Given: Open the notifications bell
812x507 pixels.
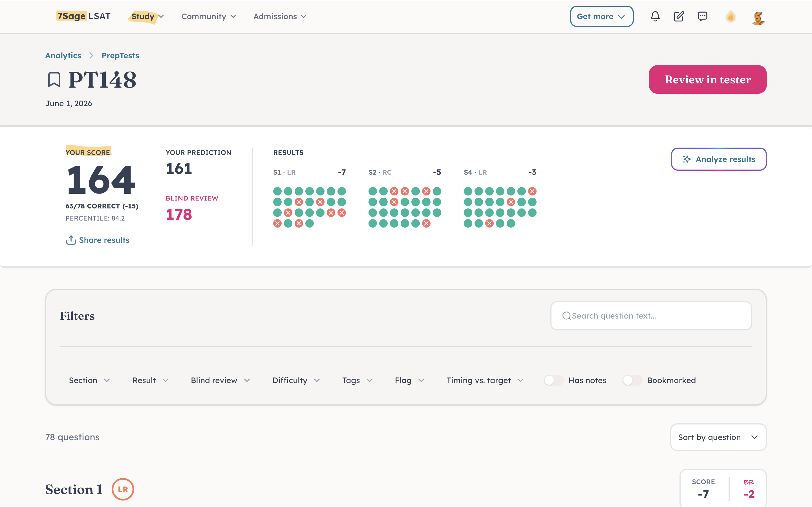Looking at the screenshot, I should (x=655, y=16).
